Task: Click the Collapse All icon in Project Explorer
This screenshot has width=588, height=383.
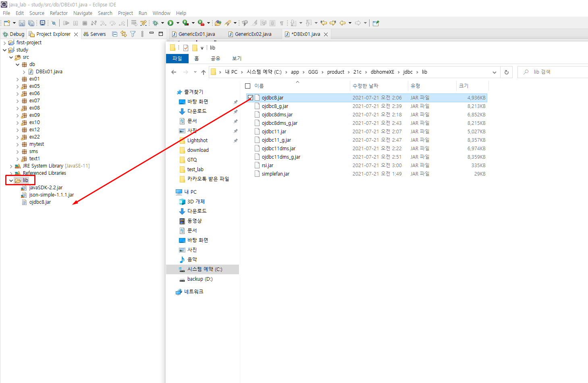Action: coord(115,34)
